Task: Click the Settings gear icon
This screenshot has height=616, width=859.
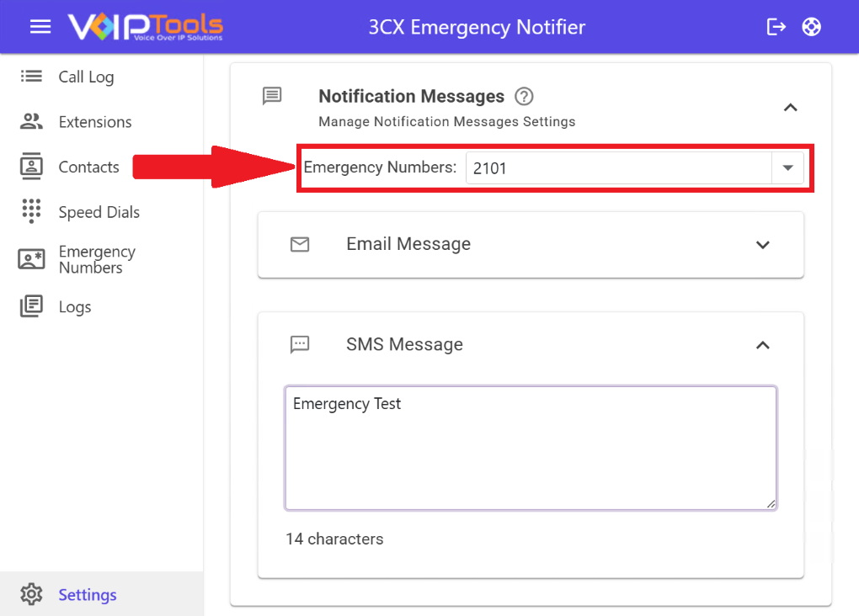Action: [31, 594]
